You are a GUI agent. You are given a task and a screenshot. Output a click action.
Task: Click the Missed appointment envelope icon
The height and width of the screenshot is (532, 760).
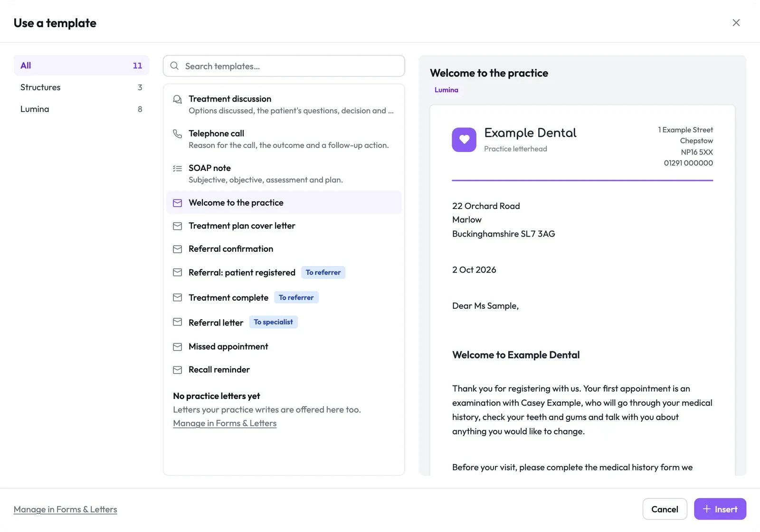click(x=177, y=347)
